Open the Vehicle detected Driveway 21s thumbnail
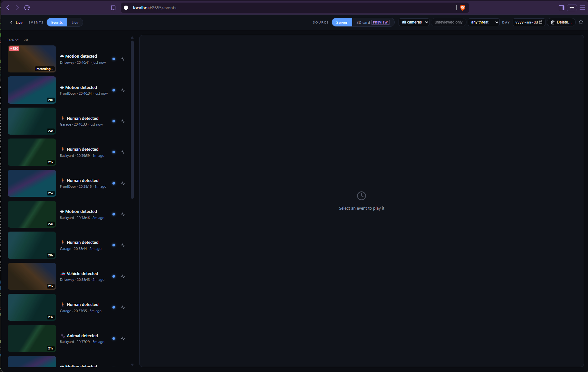Image resolution: width=588 pixels, height=372 pixels. [x=32, y=276]
